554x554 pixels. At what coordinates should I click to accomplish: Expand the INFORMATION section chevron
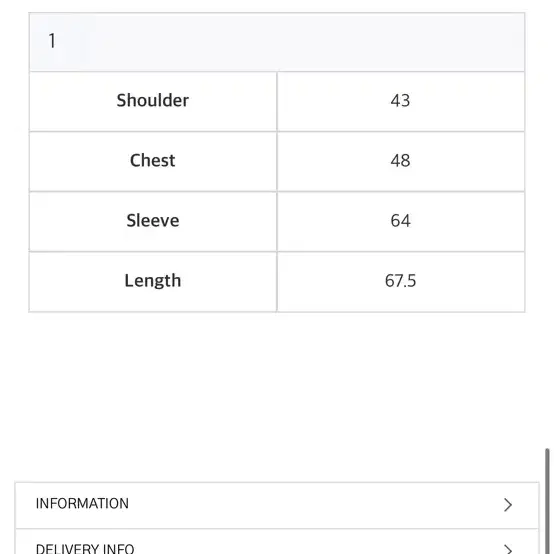(x=508, y=505)
